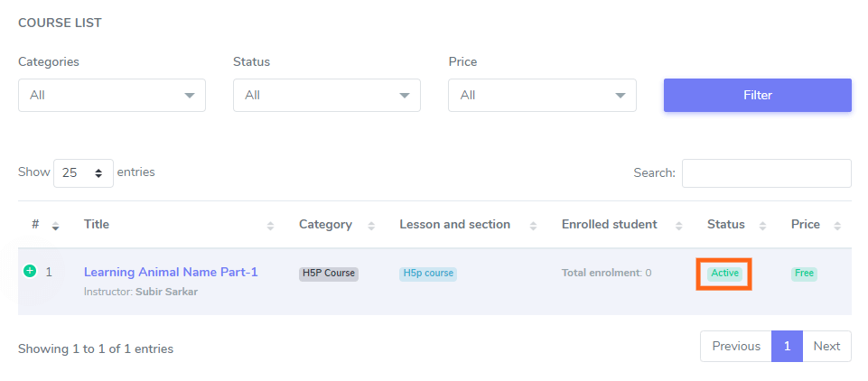
Task: Click the Filter button
Action: point(757,95)
